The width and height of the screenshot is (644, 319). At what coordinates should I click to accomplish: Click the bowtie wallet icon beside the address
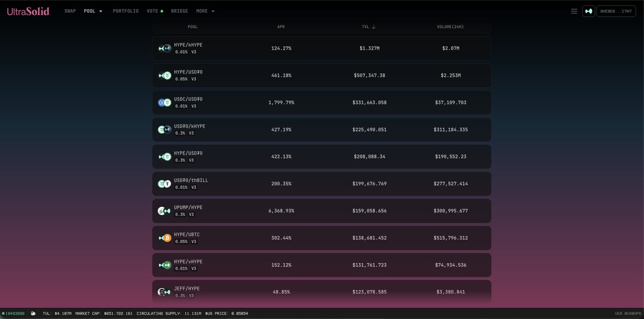(x=588, y=10)
